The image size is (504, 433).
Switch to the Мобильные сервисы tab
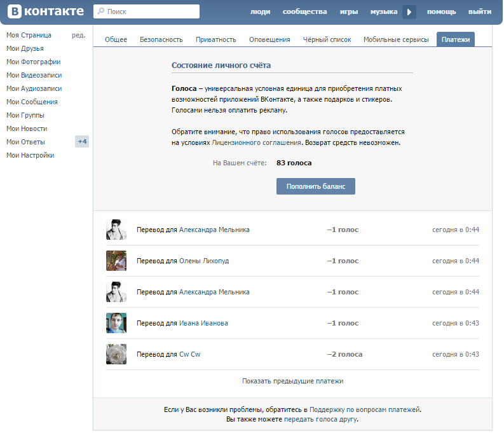(x=396, y=39)
